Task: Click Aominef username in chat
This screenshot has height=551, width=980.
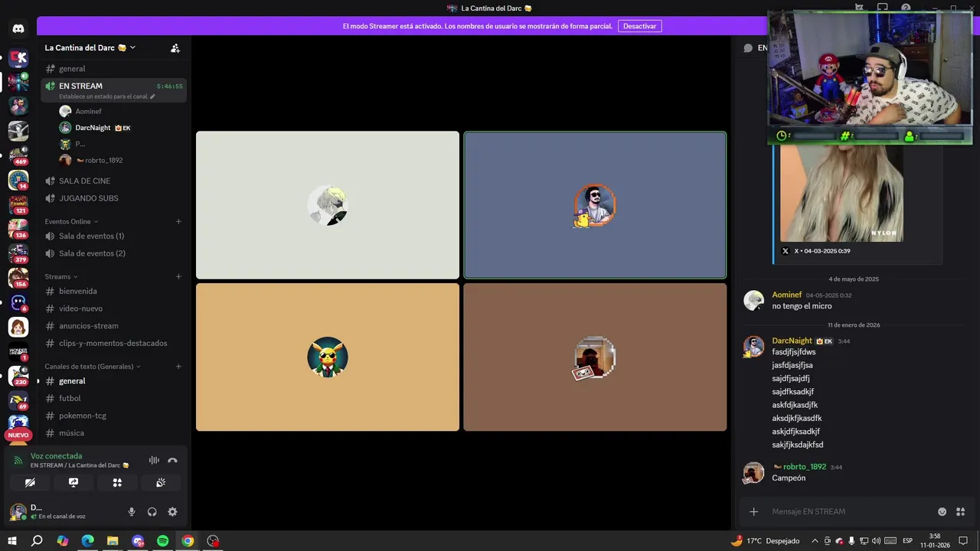Action: pos(786,295)
